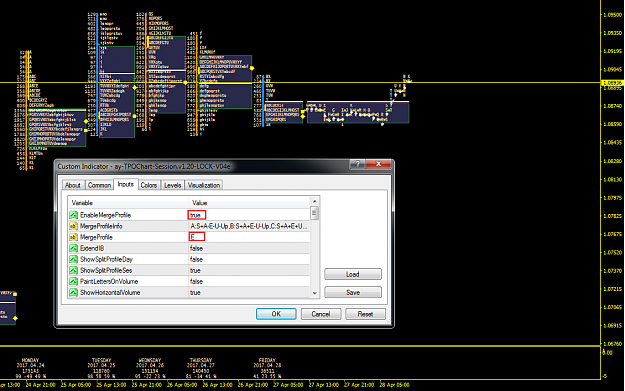Click the inputs list scrollbar thumb
Viewport: 625px width, 391px height.
click(x=314, y=213)
